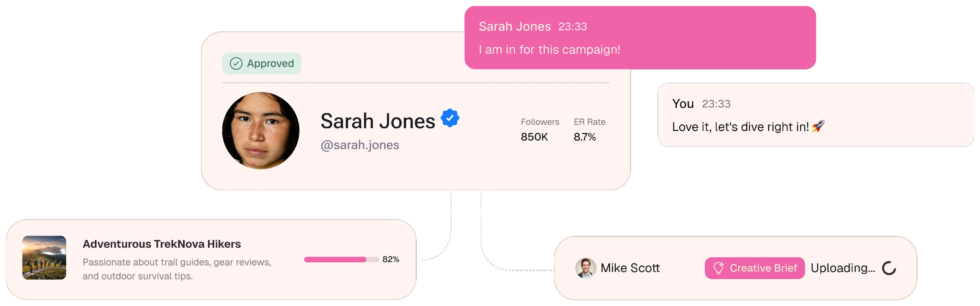The image size is (980, 306).
Task: Click the Uploading... status text
Action: (843, 268)
